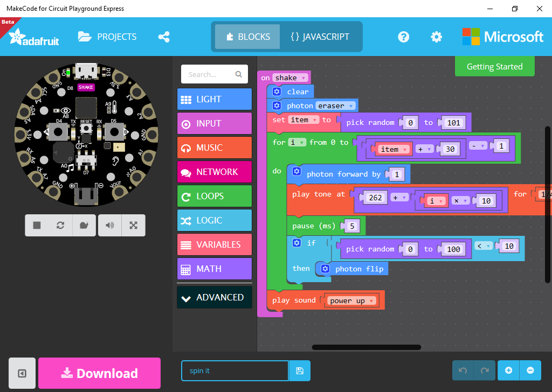The image size is (552, 392).
Task: Click the gear on photon forward block
Action: point(297,171)
